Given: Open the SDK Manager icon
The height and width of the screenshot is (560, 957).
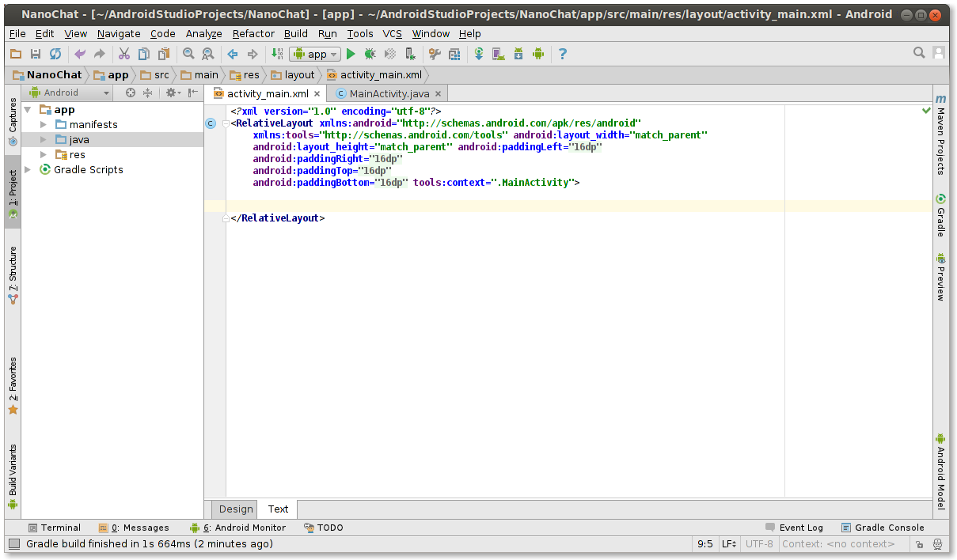Looking at the screenshot, I should pos(518,54).
